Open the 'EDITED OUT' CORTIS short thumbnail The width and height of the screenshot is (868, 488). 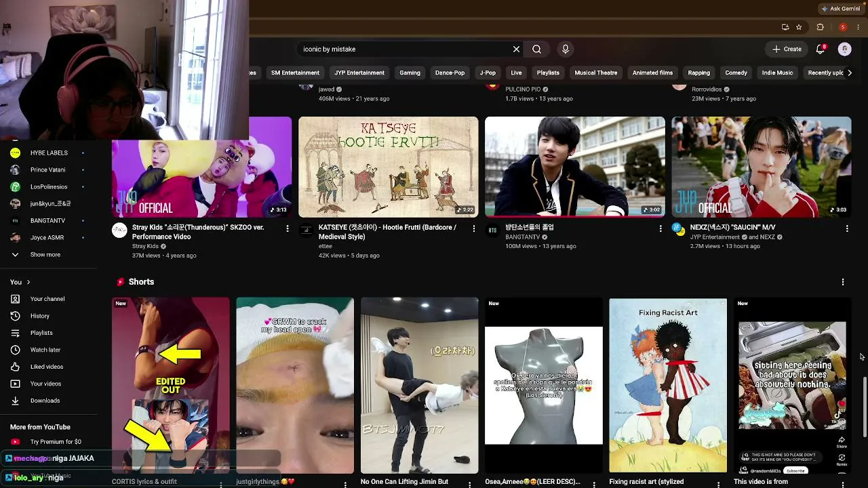(x=171, y=385)
